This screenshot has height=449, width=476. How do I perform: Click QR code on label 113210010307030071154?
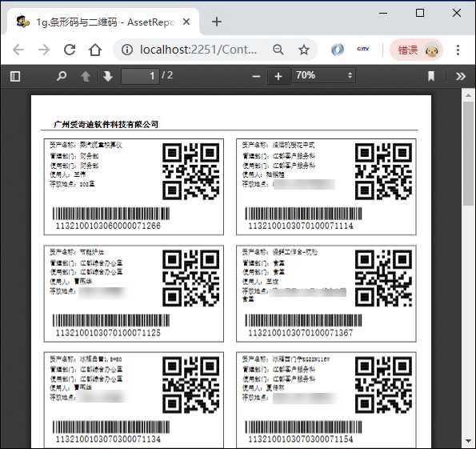point(383,385)
